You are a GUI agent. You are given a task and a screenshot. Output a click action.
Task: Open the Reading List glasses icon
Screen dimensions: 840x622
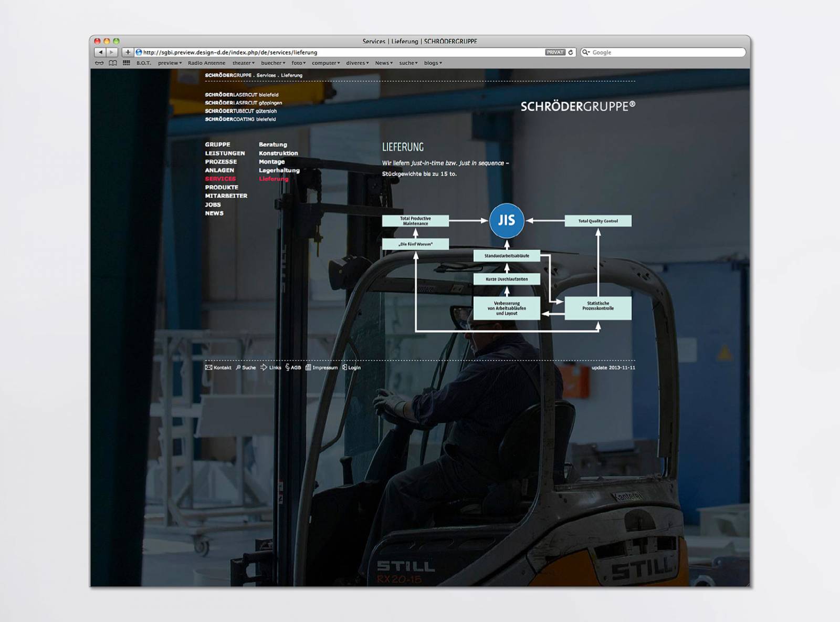(99, 63)
